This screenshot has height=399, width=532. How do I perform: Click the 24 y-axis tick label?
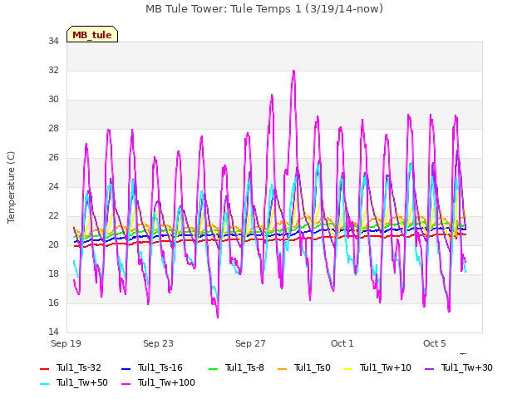point(53,186)
